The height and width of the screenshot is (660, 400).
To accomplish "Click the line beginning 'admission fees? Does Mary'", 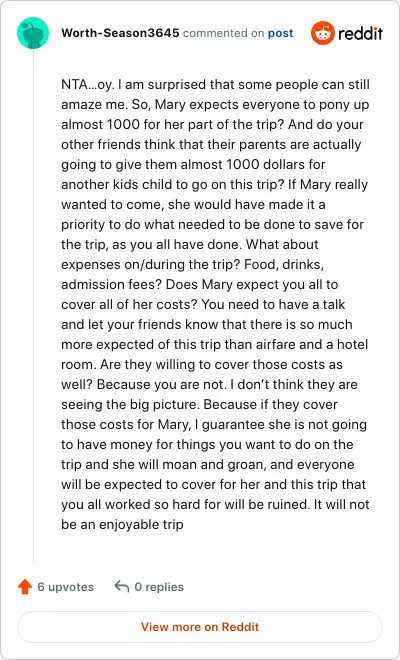I will tap(200, 285).
